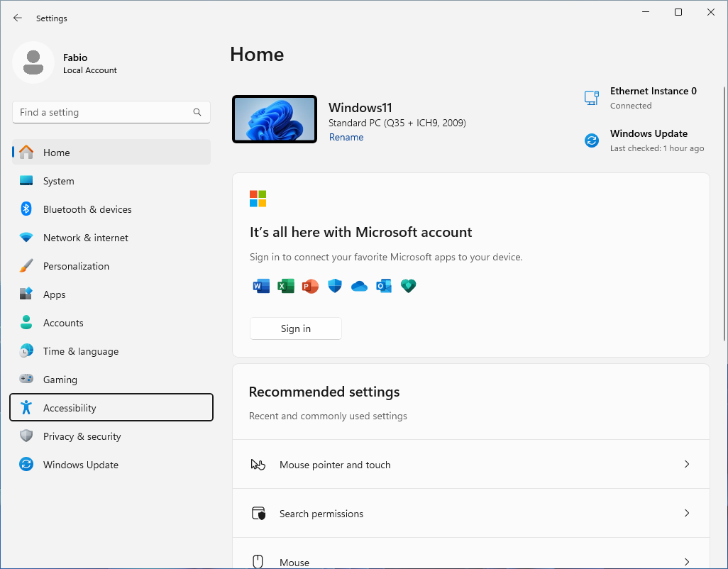Click the Gaming controller icon
728x569 pixels.
tap(26, 379)
